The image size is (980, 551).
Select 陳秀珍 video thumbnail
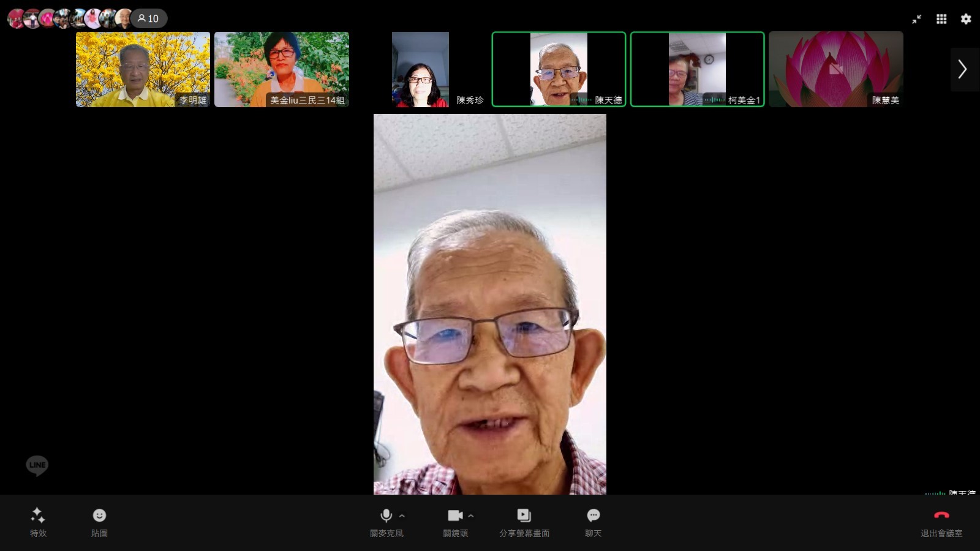420,69
